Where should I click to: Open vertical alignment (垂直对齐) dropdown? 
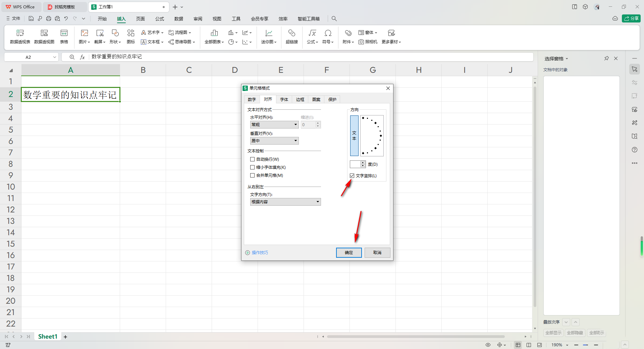[x=274, y=141]
